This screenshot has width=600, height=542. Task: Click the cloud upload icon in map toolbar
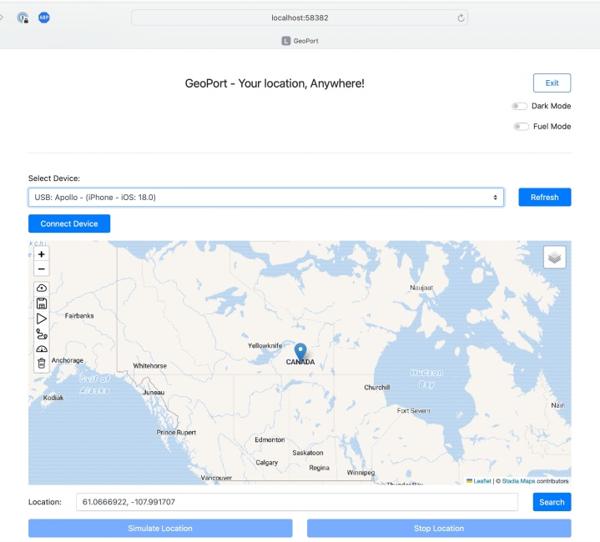(x=41, y=288)
